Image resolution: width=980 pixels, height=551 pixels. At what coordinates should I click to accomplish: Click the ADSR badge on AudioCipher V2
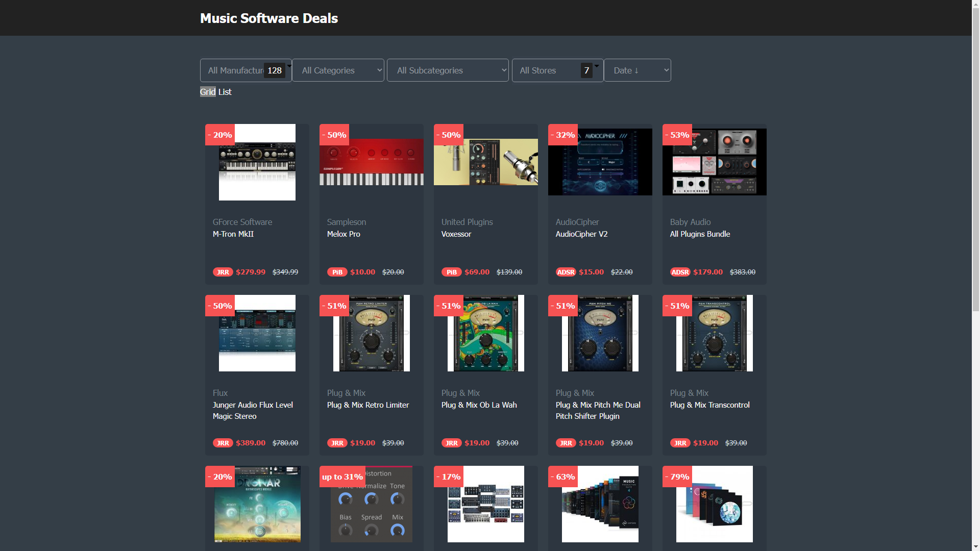[566, 272]
